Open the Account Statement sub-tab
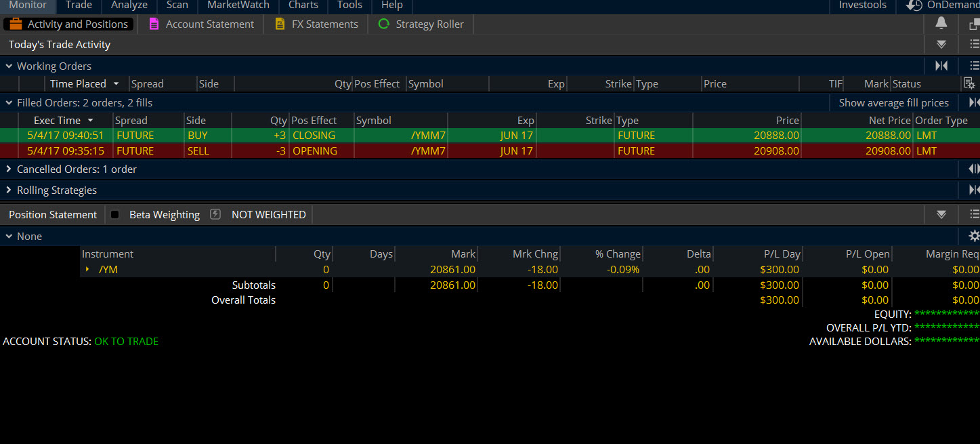Viewport: 980px width, 444px height. click(200, 24)
